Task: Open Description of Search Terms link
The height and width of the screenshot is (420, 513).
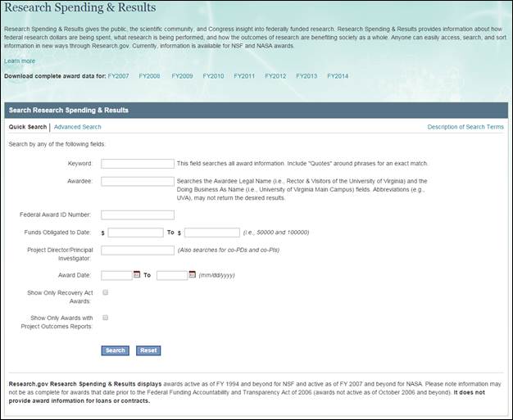Action: (465, 127)
